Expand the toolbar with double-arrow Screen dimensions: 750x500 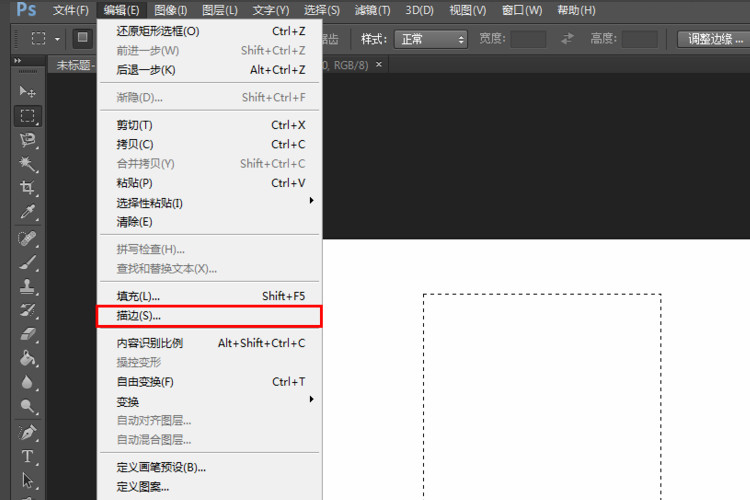[x=18, y=61]
